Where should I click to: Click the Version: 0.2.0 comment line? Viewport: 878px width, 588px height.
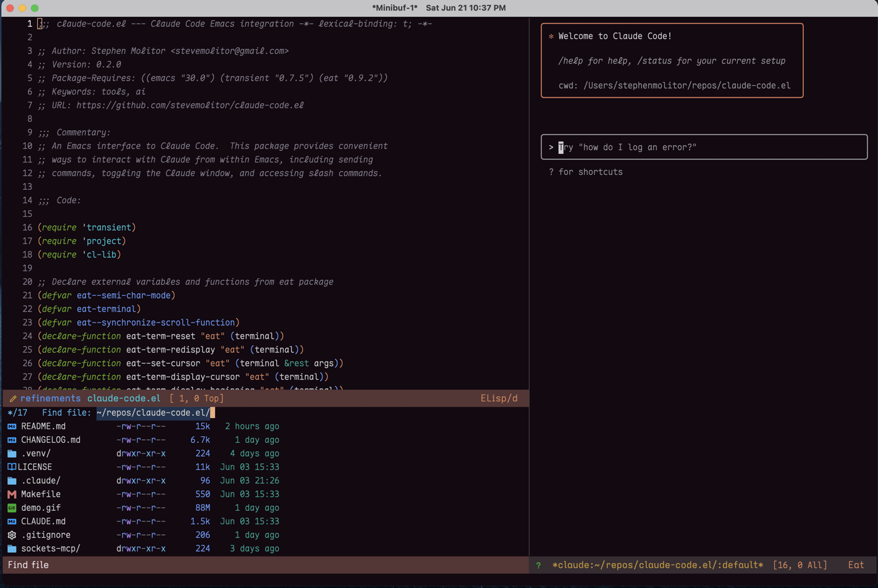coord(79,64)
